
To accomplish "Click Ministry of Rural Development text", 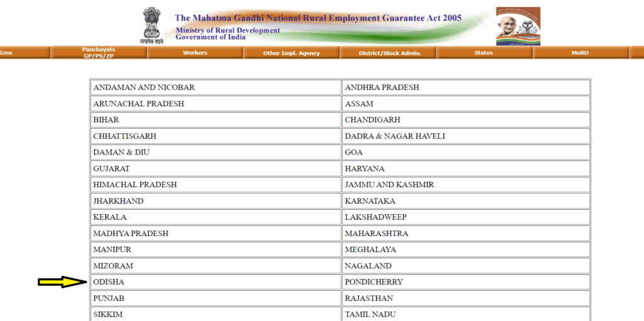I will [x=228, y=30].
